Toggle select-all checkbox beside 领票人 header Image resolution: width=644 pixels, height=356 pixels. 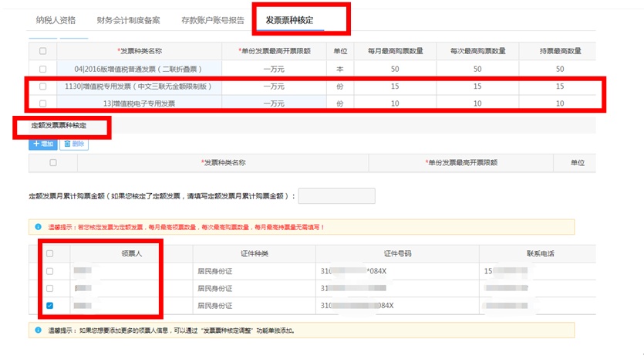click(49, 253)
